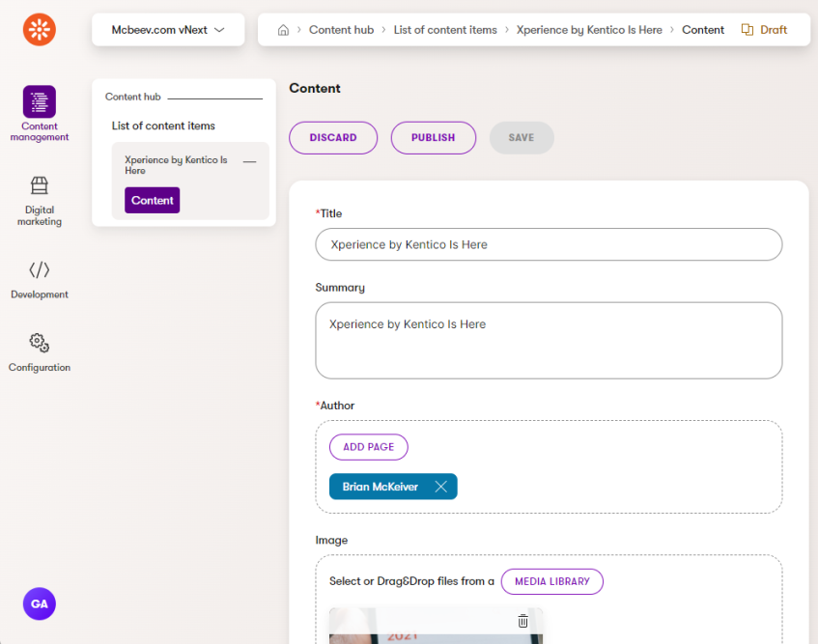This screenshot has height=644, width=818.
Task: Open List of content items in sidebar
Action: click(x=163, y=126)
